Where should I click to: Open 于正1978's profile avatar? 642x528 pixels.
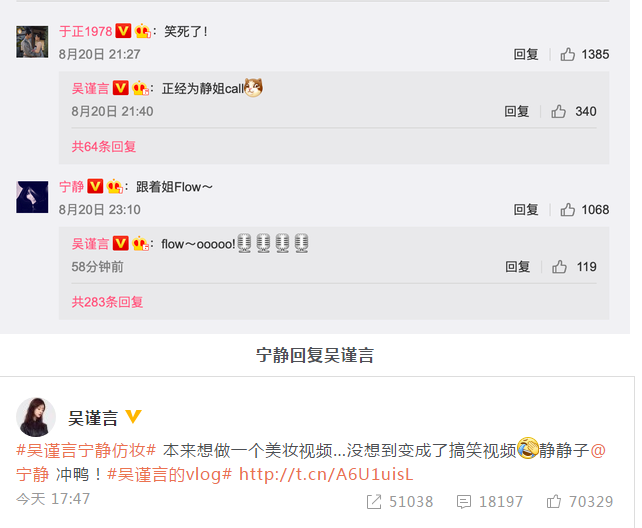coord(32,42)
